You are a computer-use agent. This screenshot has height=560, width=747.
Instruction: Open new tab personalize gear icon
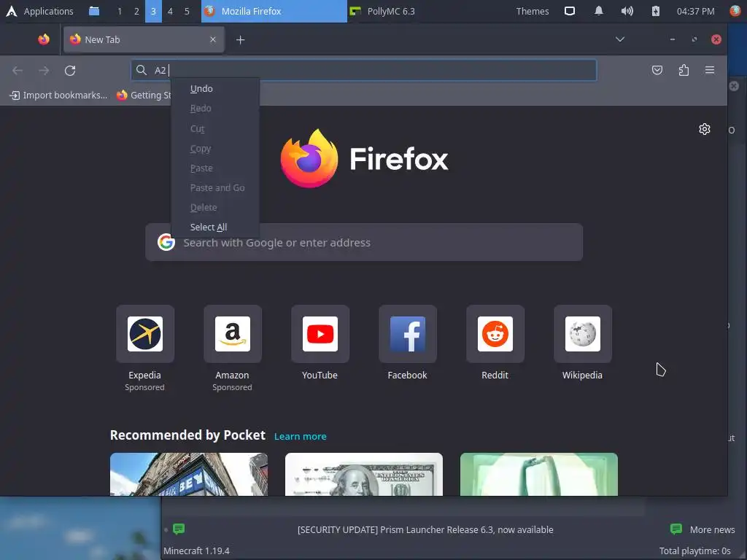(x=705, y=129)
